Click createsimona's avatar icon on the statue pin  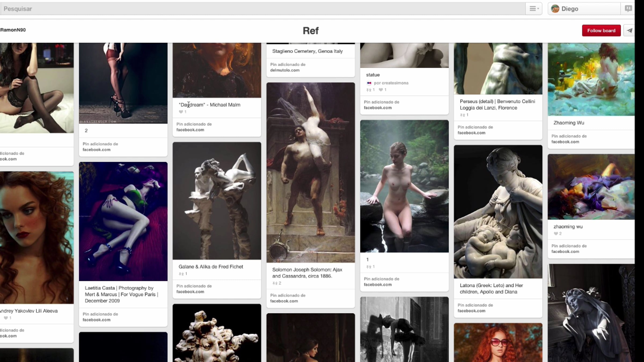pyautogui.click(x=369, y=83)
